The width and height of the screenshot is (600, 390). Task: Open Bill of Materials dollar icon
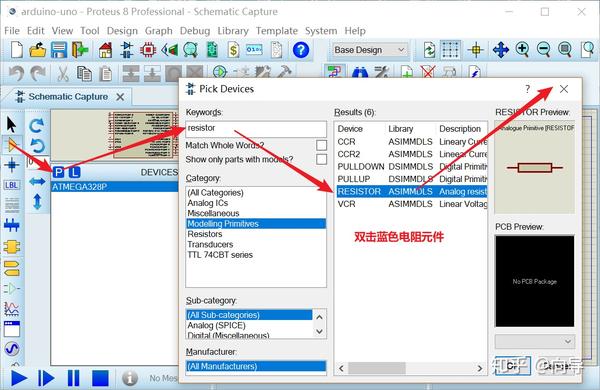(x=233, y=50)
